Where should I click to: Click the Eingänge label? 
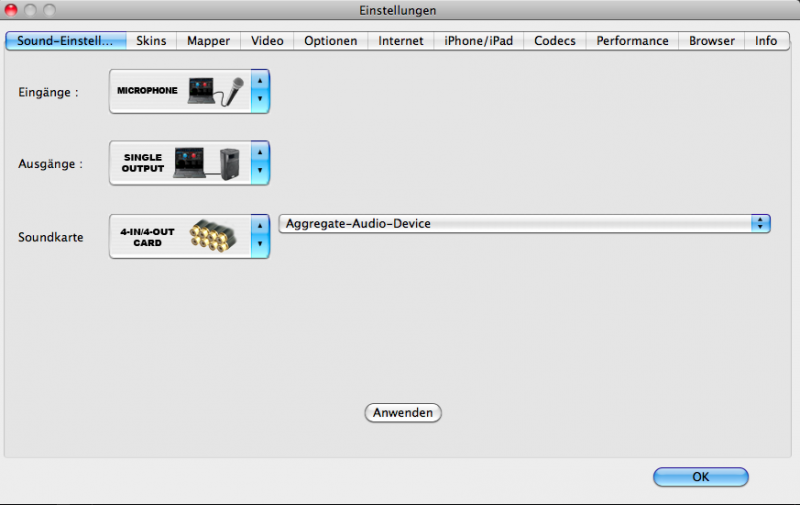pos(48,92)
